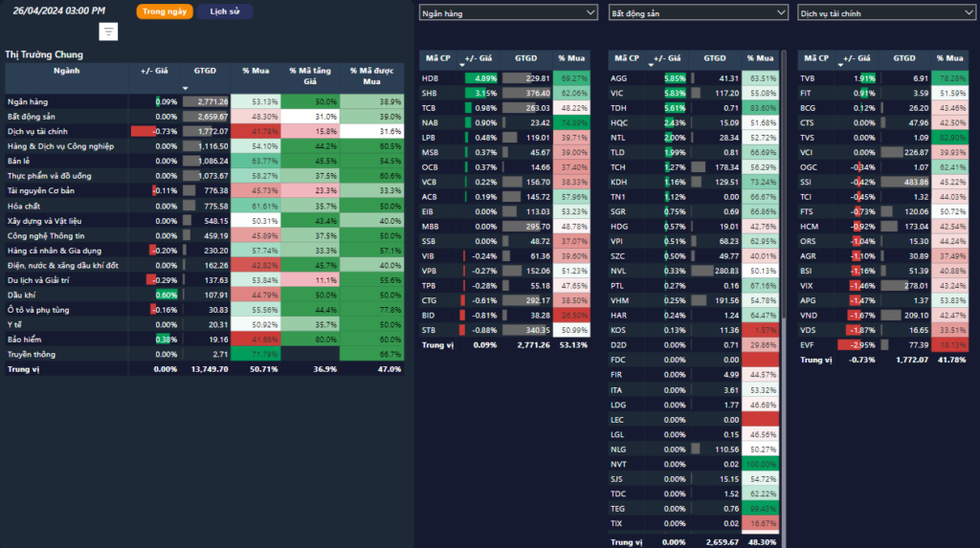Switch to Trong ngày view
The image size is (980, 548).
pyautogui.click(x=165, y=11)
